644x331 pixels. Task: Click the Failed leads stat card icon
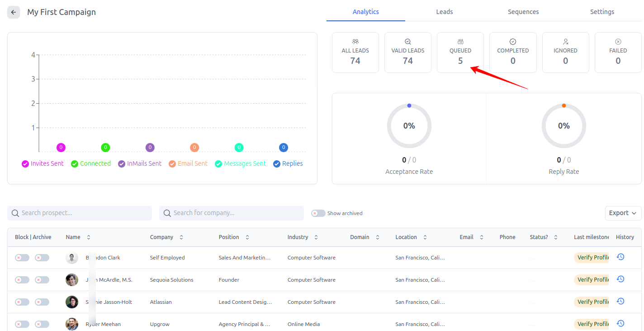[x=618, y=42]
